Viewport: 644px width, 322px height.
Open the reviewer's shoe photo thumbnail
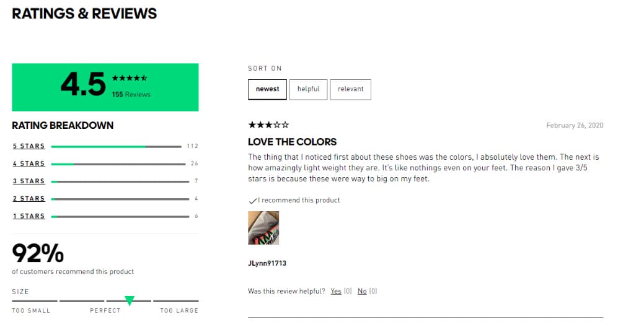click(263, 228)
